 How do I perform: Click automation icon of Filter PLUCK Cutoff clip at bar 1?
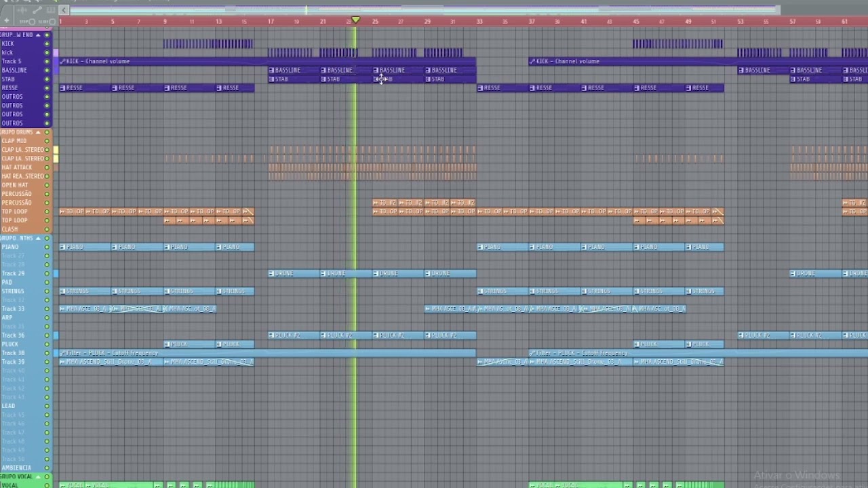pyautogui.click(x=62, y=352)
